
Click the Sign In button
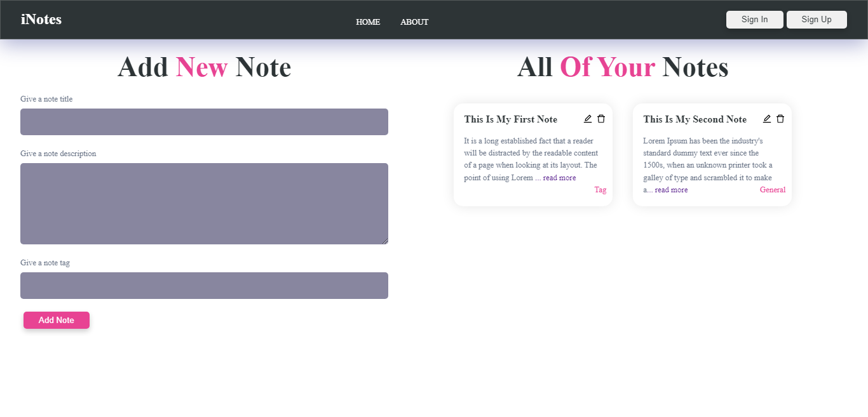[x=755, y=20]
